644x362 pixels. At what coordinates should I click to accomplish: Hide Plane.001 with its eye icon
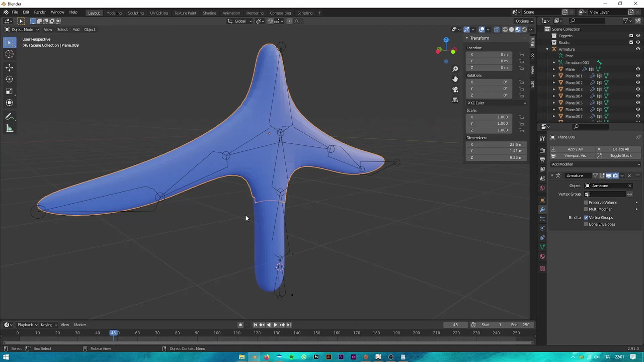coord(638,76)
